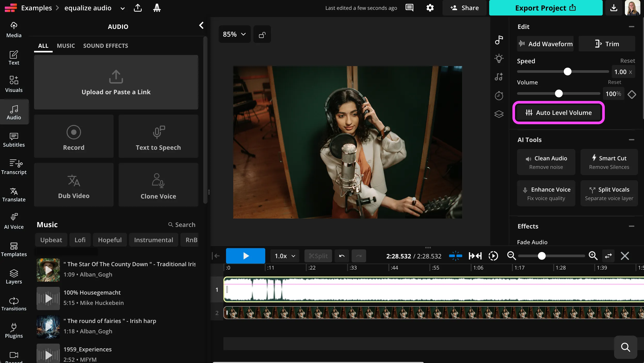Click the layers icon in right toolbar
The image size is (644, 363).
[x=499, y=114]
